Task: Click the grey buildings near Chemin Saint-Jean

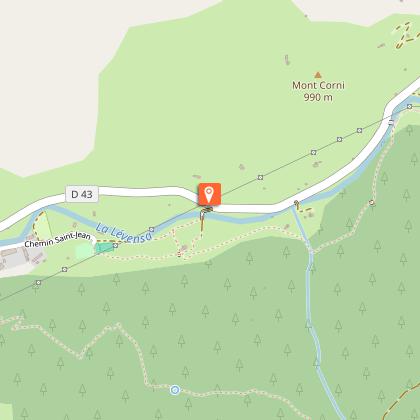Action: (x=20, y=257)
